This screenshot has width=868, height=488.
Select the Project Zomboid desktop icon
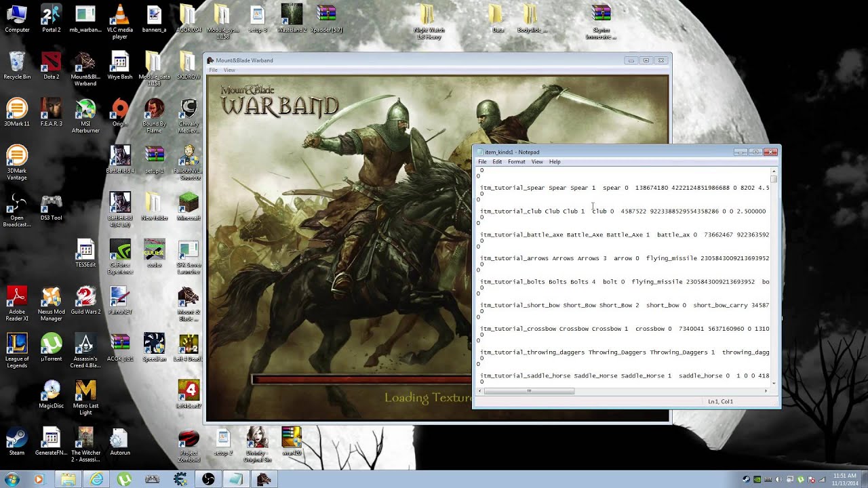click(188, 444)
